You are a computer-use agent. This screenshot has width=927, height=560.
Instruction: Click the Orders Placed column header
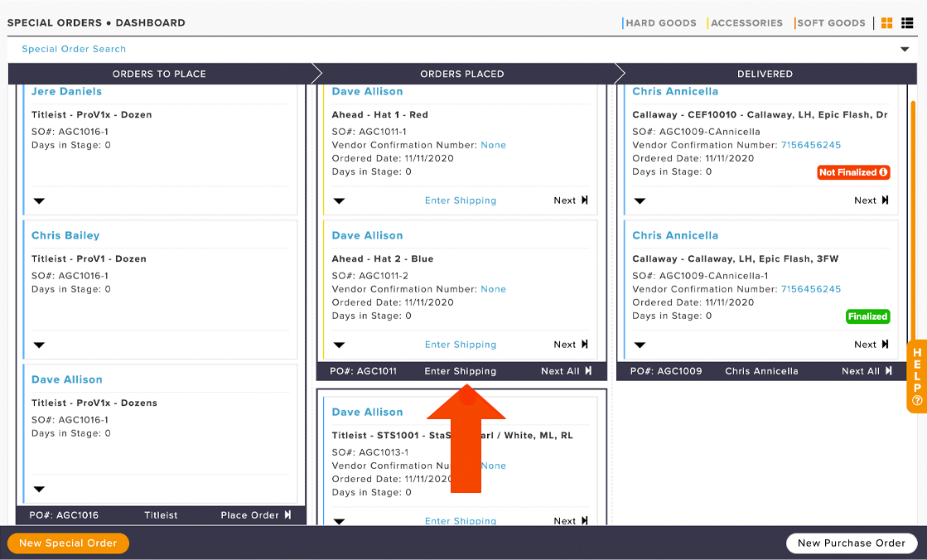point(462,74)
